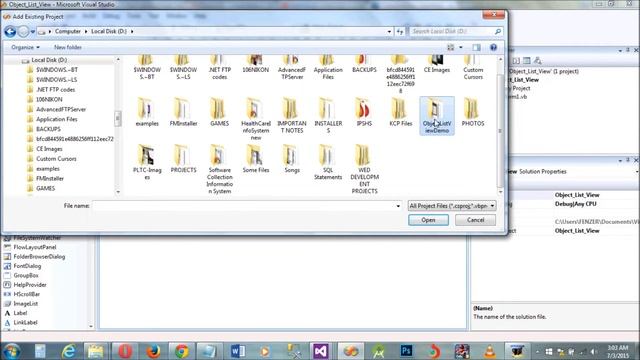
Task: Select HelpProvider in Visual Studio toolbox
Action: click(x=30, y=285)
